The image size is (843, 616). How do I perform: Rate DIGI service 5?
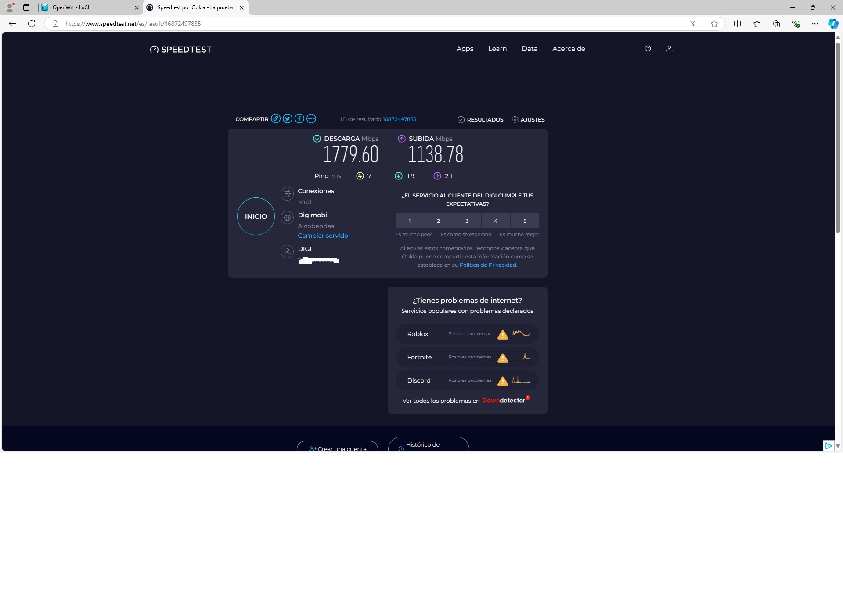(525, 221)
